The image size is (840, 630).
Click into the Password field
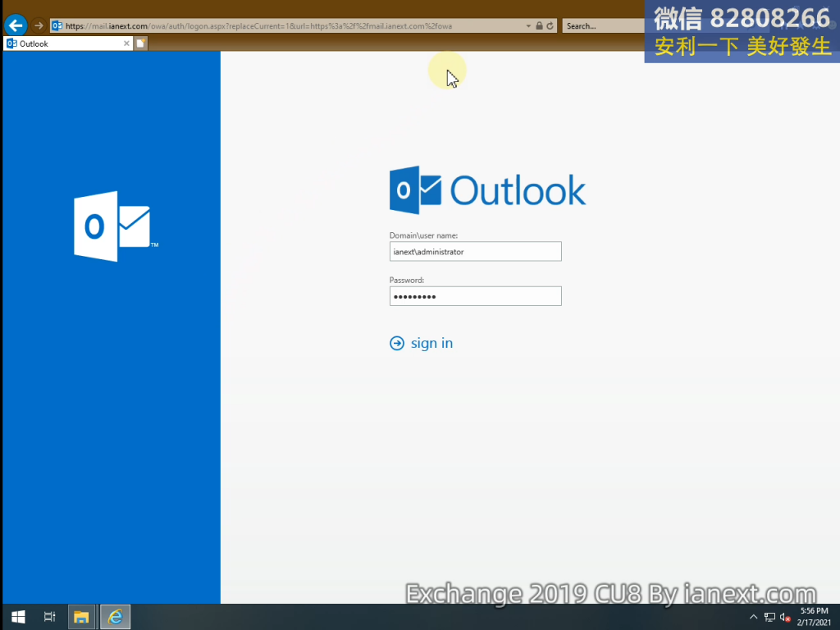tap(475, 296)
